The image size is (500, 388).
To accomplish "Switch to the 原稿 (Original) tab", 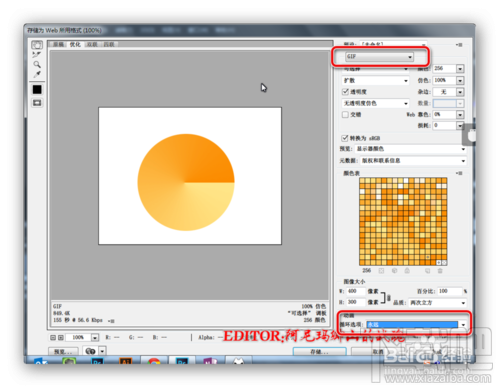I will (x=58, y=44).
